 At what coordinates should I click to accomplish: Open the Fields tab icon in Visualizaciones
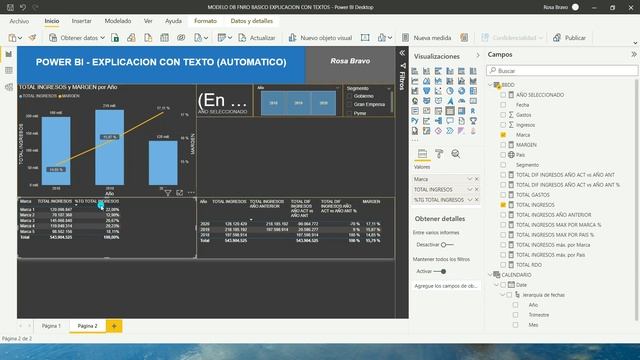422,154
